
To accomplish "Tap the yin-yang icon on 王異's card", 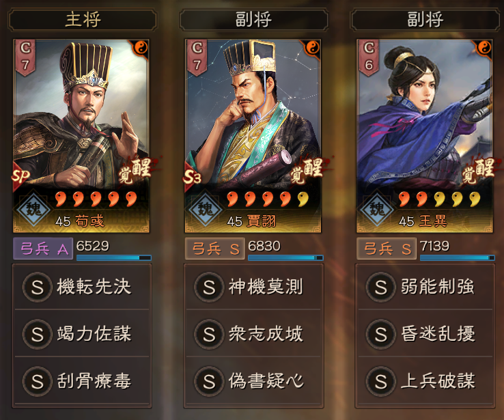I will (484, 48).
